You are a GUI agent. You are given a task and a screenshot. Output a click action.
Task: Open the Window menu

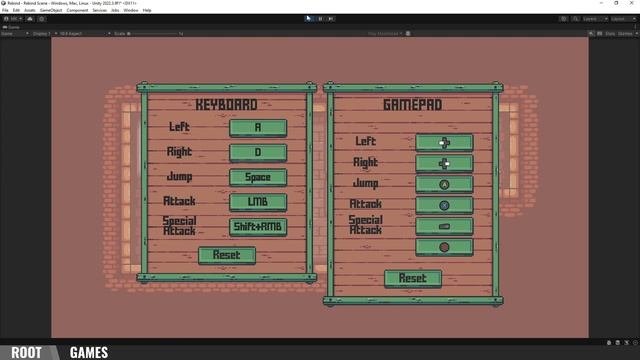(x=131, y=10)
